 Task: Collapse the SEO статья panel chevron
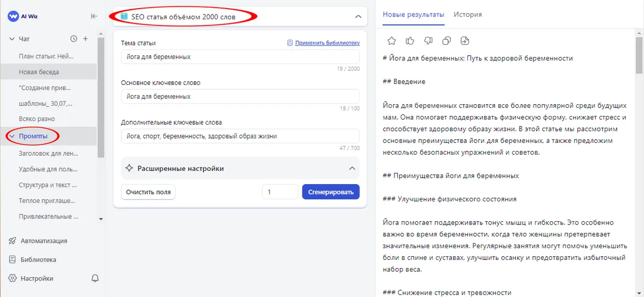358,17
